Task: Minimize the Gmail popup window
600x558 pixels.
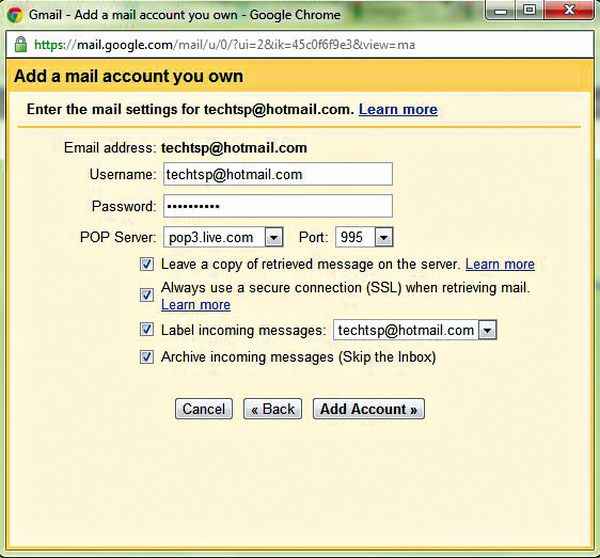Action: (x=501, y=10)
